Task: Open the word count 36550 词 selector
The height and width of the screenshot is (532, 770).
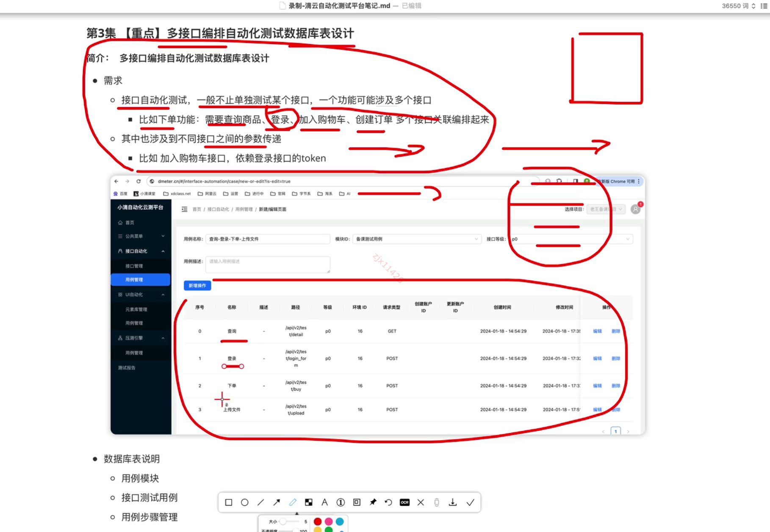Action: click(x=739, y=6)
